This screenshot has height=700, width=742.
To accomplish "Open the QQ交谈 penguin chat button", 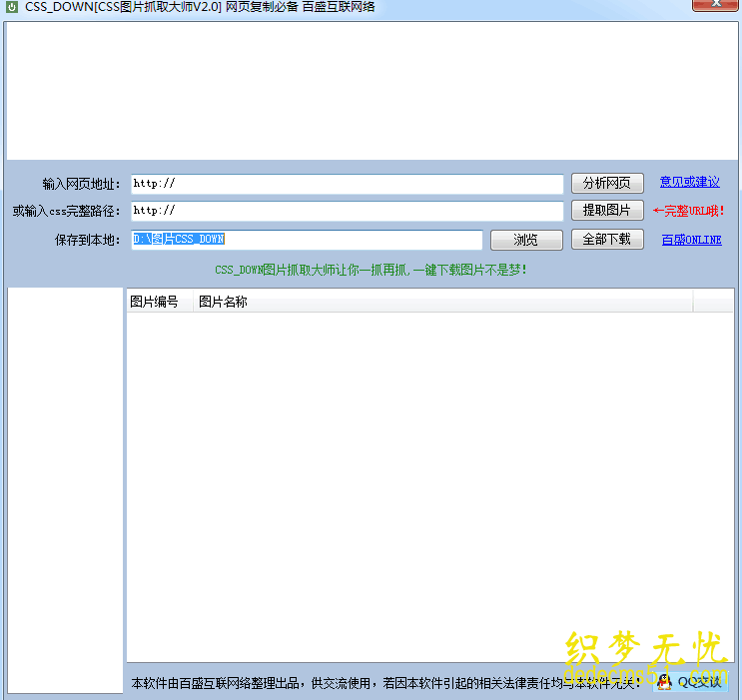I will pyautogui.click(x=692, y=681).
